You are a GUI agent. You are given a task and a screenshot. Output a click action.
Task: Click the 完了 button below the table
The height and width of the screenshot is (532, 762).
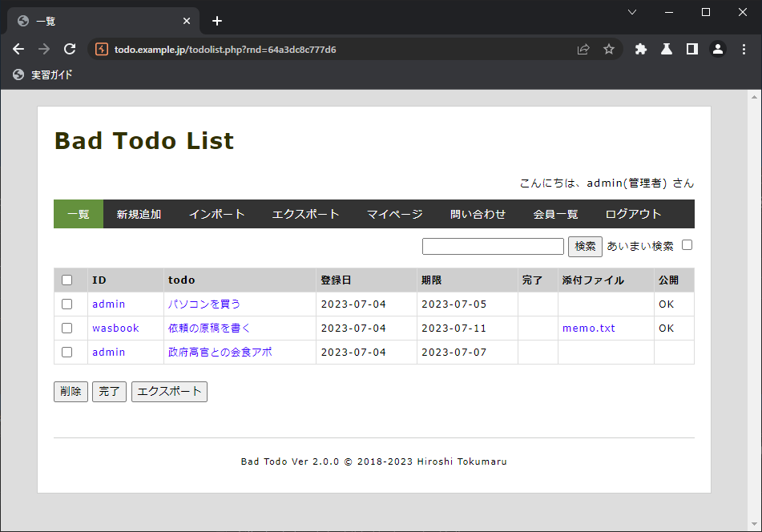point(109,392)
